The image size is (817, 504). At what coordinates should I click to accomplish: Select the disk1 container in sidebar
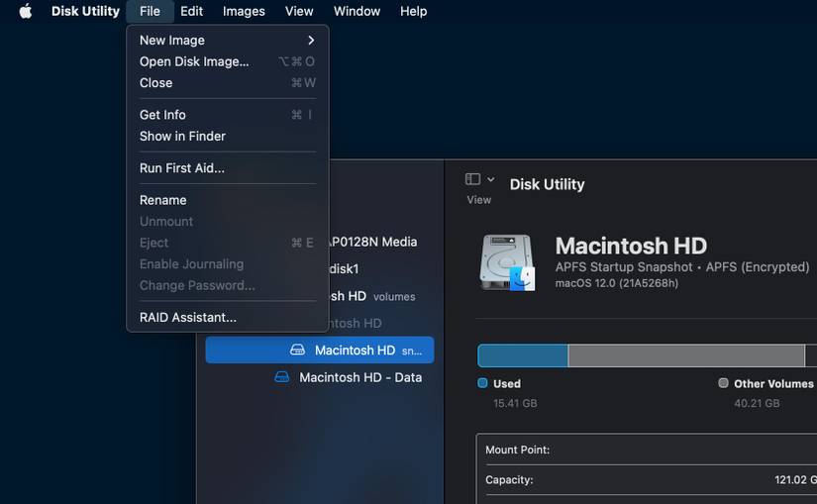pyautogui.click(x=345, y=269)
